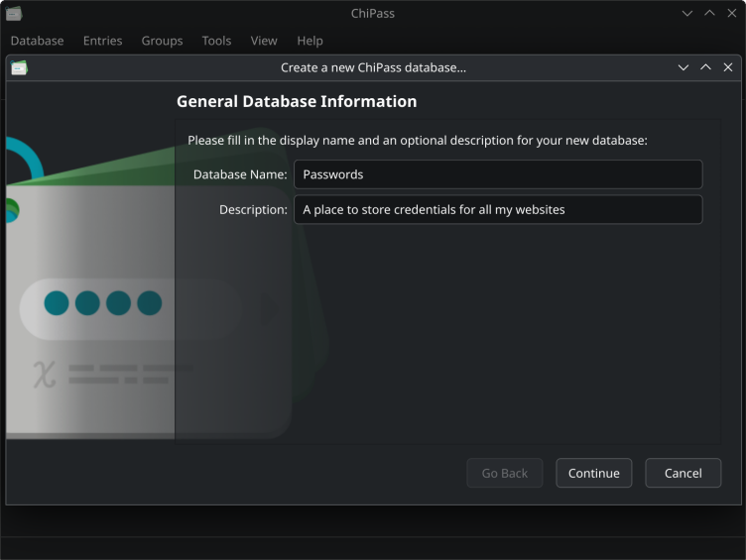
Task: Focus the Description input field
Action: (498, 210)
